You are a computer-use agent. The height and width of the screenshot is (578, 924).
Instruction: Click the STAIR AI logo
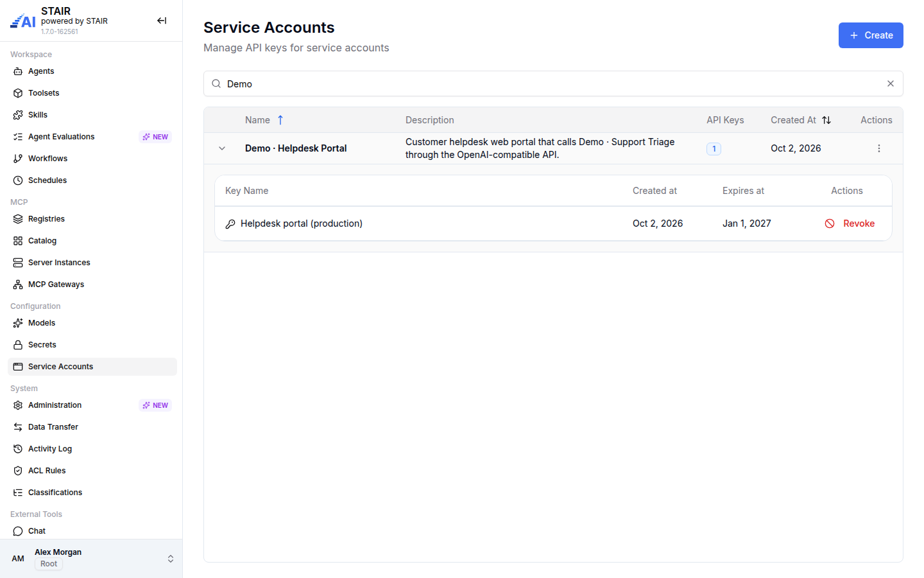coord(23,21)
